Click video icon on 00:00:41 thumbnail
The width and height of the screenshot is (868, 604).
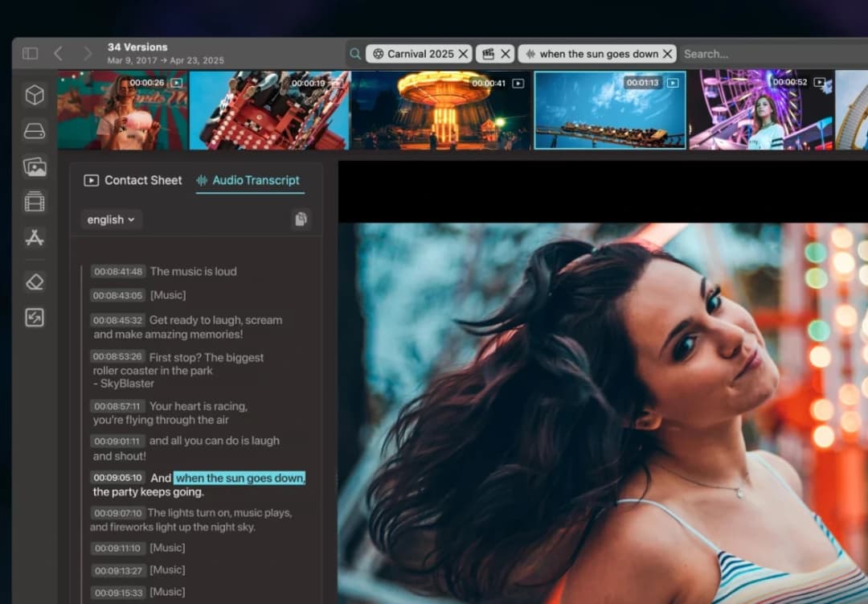point(518,83)
